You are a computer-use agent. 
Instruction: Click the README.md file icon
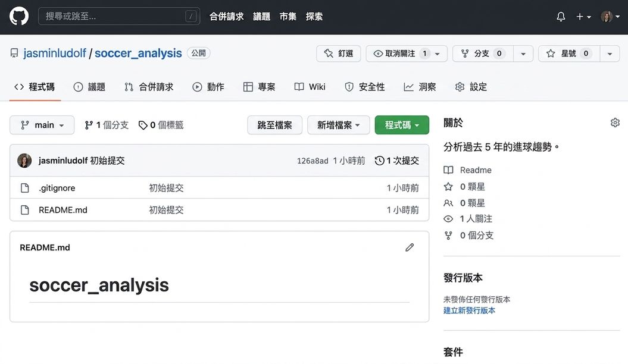coord(25,210)
